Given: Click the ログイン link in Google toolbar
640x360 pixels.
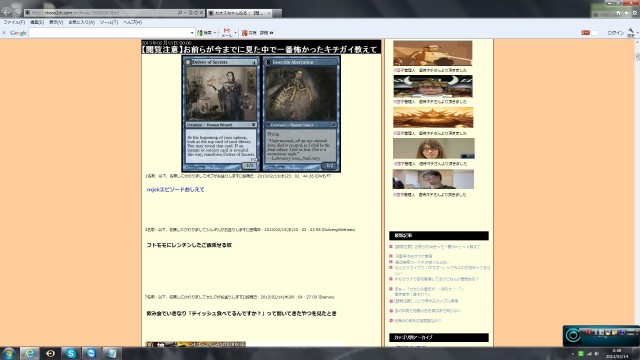Looking at the screenshot, I should (x=616, y=33).
